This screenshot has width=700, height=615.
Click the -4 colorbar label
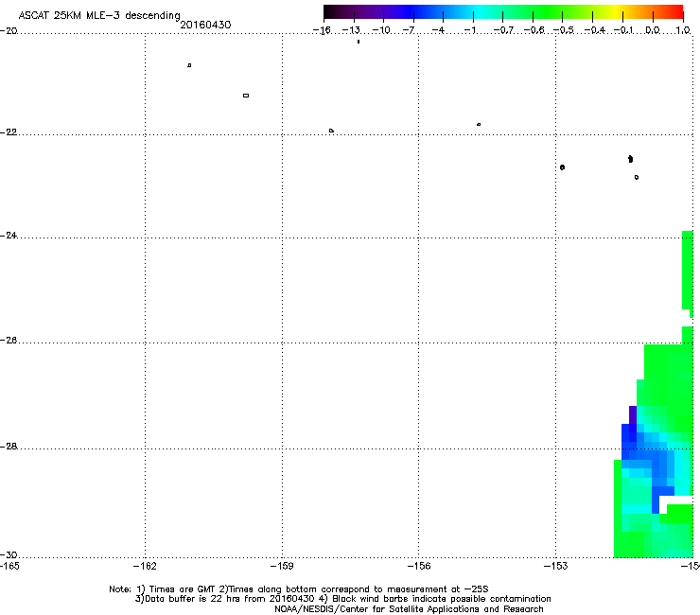tap(438, 30)
